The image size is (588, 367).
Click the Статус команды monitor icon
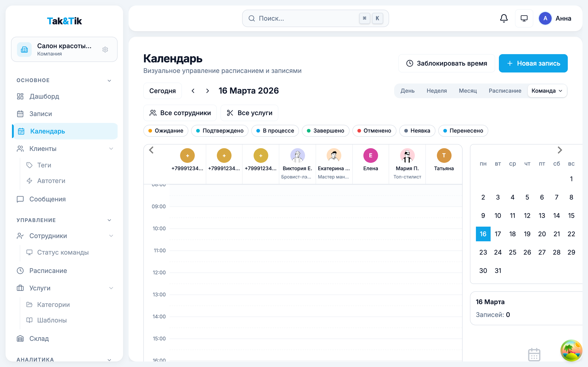30,252
